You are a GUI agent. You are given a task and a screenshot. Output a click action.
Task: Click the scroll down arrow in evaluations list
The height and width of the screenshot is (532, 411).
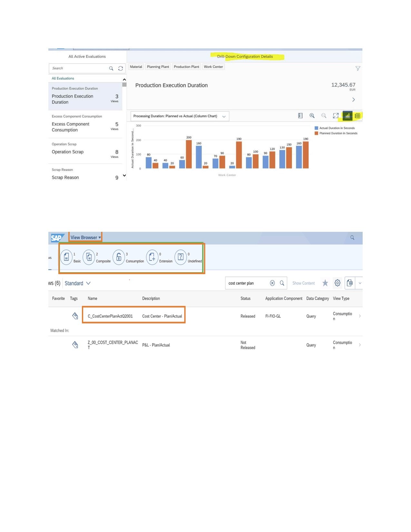point(124,175)
